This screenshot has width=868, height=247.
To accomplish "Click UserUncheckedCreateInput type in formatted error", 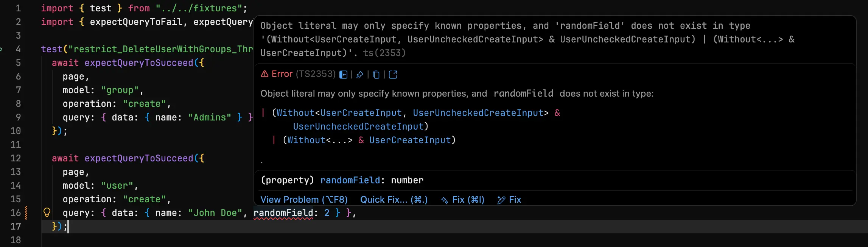I will point(358,127).
